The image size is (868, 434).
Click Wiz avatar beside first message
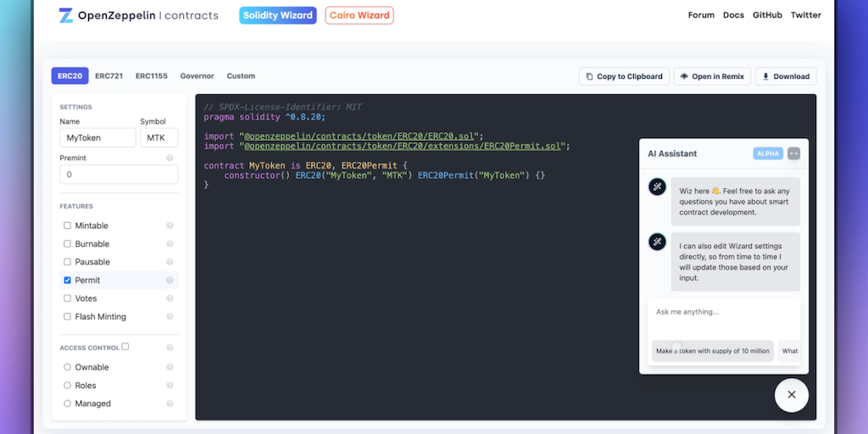(657, 186)
